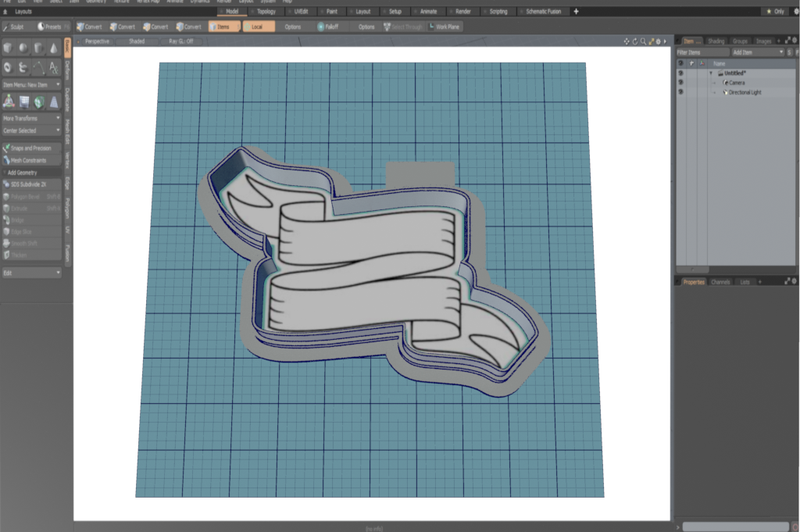
Task: Open the Shading panel tab
Action: (716, 41)
